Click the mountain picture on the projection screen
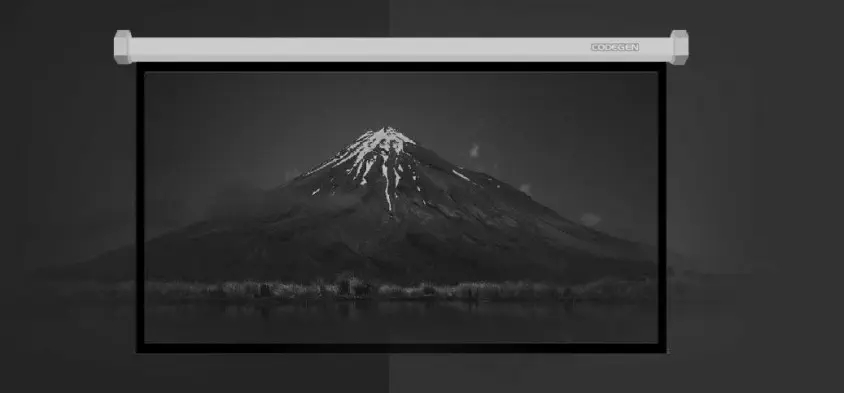This screenshot has width=844, height=393. click(401, 207)
